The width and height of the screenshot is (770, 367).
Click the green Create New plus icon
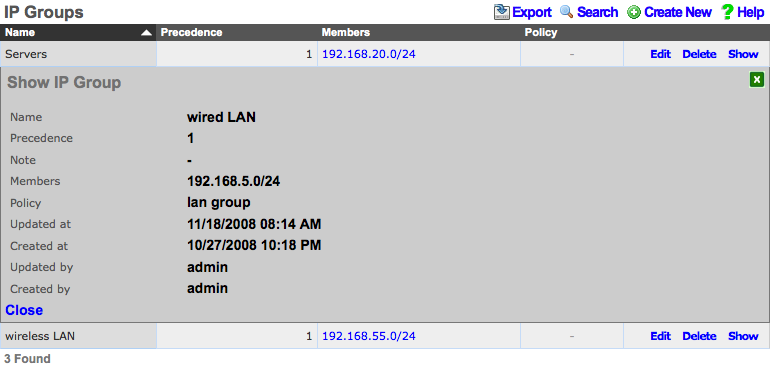[x=634, y=12]
